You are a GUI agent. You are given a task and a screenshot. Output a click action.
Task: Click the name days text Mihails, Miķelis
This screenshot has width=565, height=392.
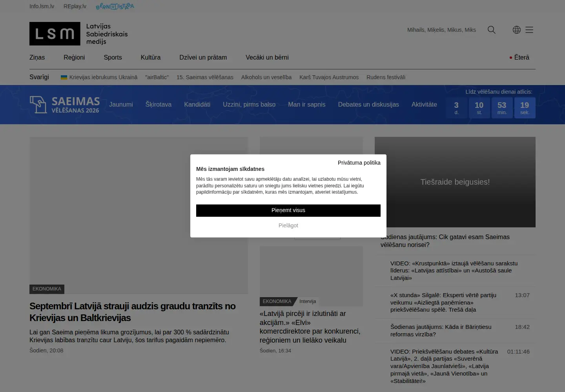point(441,30)
